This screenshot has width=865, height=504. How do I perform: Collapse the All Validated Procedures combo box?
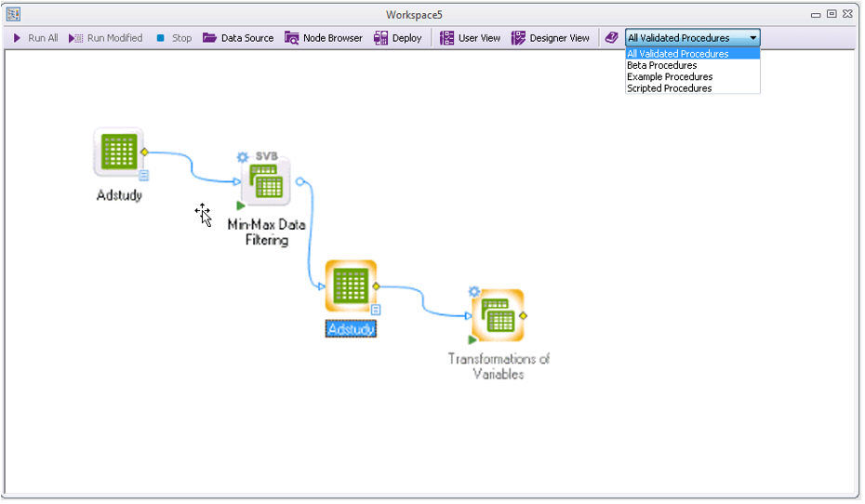(753, 38)
